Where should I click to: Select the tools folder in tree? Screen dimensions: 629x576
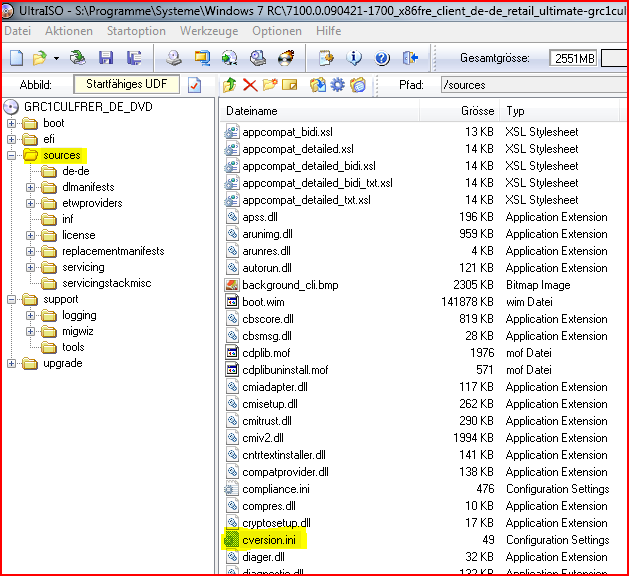coord(73,347)
